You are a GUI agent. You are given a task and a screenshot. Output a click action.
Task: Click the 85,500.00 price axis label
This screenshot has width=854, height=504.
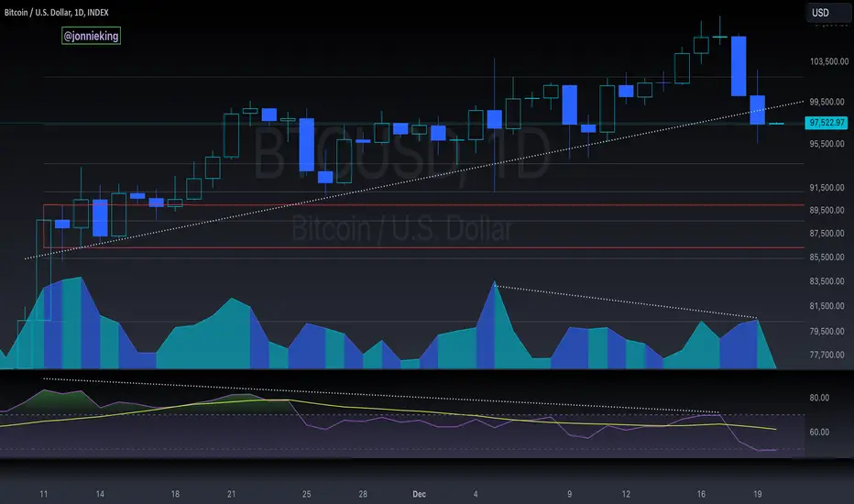tap(827, 257)
